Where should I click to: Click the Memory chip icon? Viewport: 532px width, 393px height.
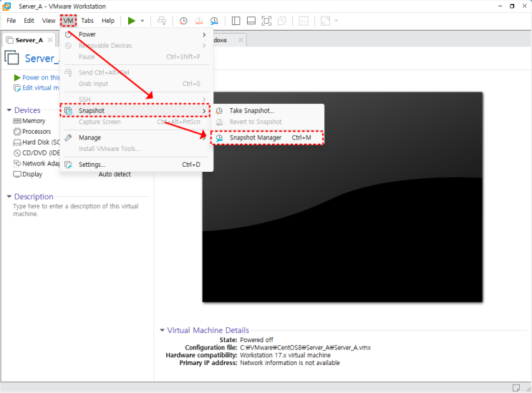pyautogui.click(x=17, y=121)
